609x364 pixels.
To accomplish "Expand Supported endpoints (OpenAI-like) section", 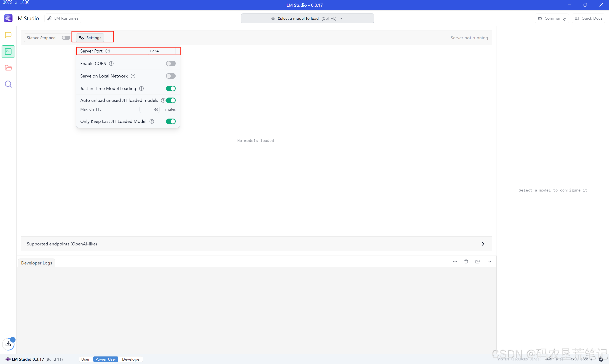I will tap(482, 244).
